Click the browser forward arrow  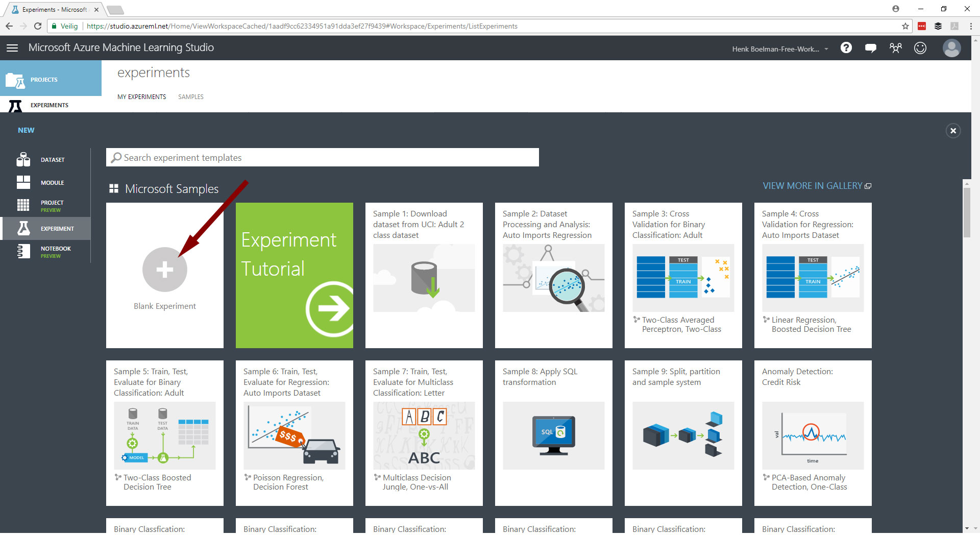pyautogui.click(x=23, y=26)
